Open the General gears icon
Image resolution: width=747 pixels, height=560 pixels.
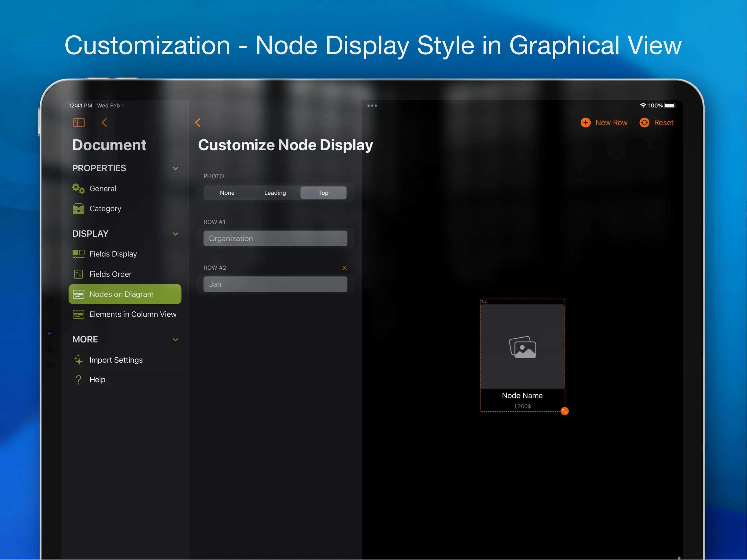click(78, 188)
